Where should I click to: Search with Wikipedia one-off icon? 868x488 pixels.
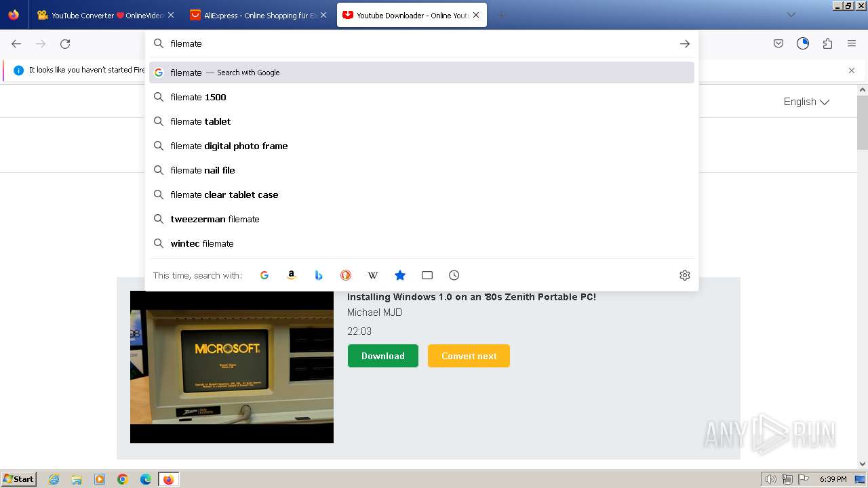coord(373,275)
